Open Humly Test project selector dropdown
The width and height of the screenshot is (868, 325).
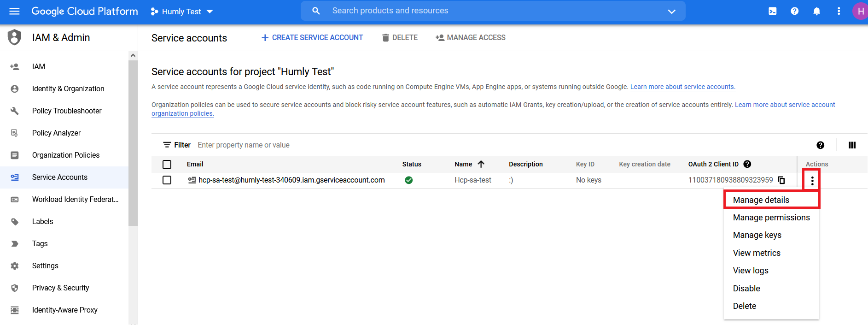tap(181, 12)
